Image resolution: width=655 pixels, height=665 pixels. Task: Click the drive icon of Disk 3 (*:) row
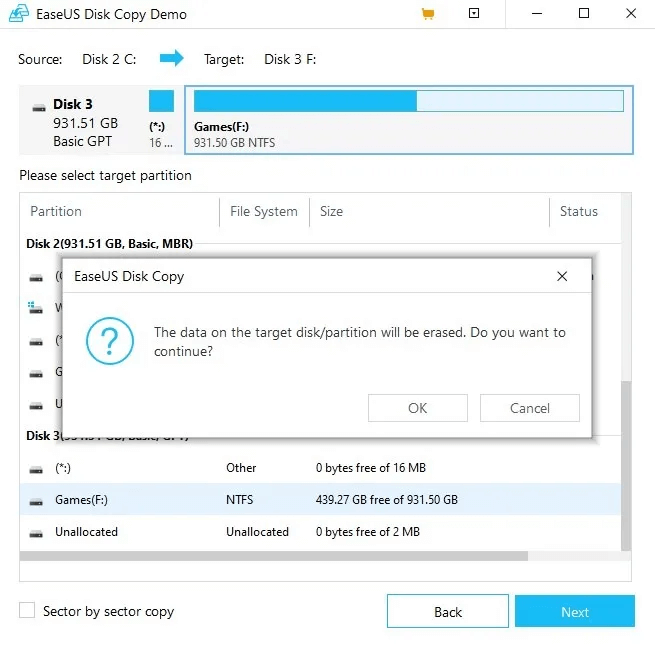(x=36, y=470)
